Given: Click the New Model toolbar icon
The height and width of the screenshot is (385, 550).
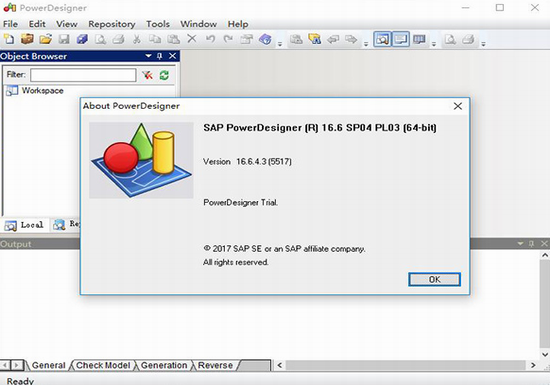Looking at the screenshot, I should click(9, 39).
